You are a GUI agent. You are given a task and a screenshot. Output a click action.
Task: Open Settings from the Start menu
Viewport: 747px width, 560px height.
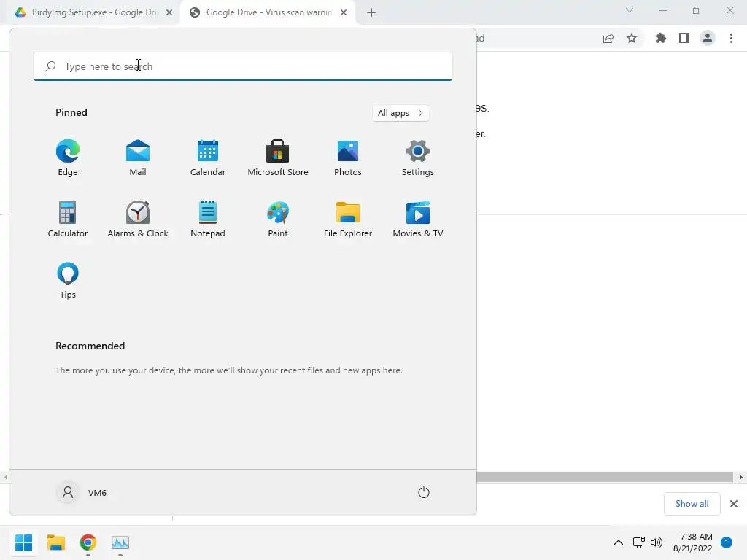418,157
